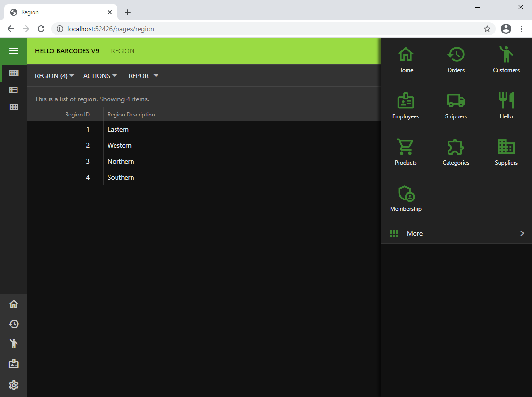Click the browser back arrow
The height and width of the screenshot is (397, 532).
(x=11, y=29)
